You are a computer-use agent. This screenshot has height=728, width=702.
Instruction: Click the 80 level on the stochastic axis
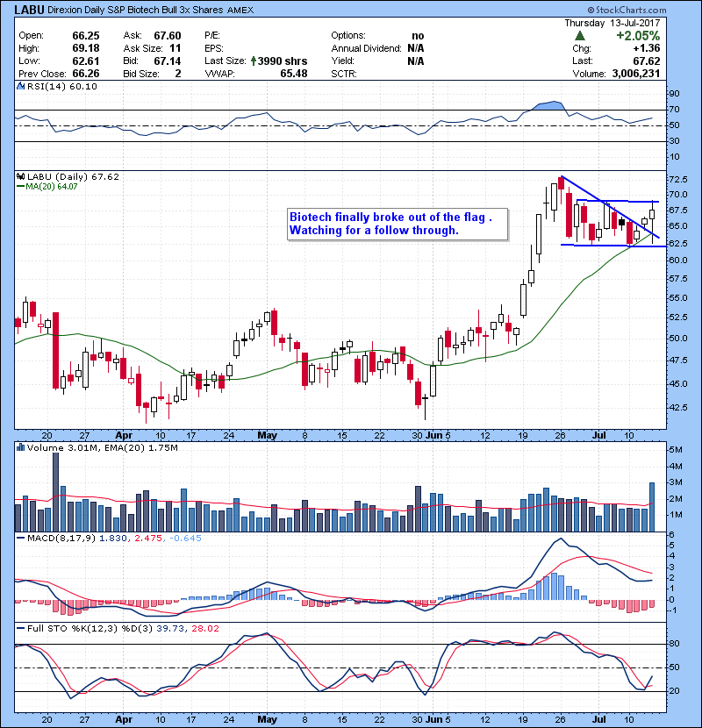674,644
